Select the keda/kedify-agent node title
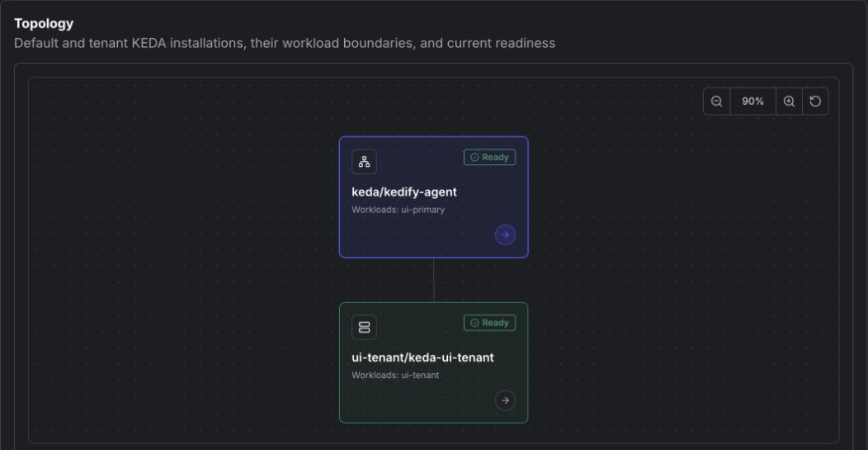868x450 pixels. pyautogui.click(x=404, y=192)
